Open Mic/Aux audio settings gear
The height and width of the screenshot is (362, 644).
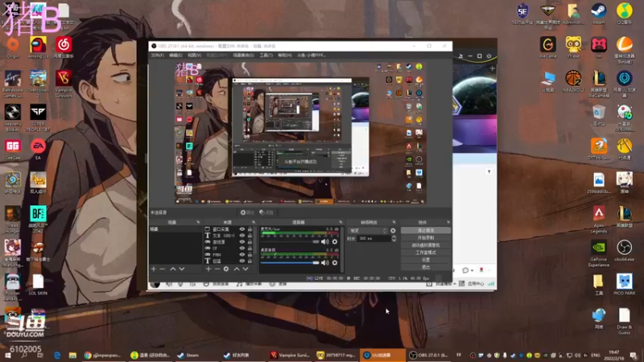point(335,242)
